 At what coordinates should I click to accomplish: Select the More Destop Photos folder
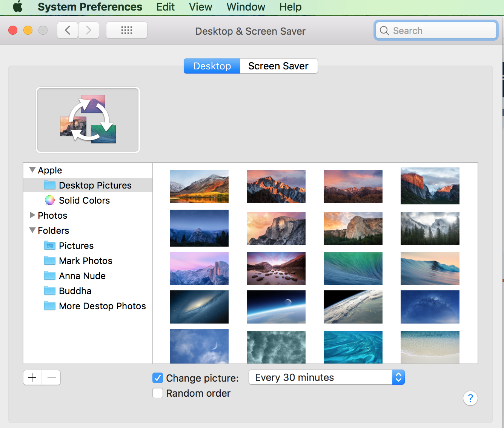tap(88, 306)
